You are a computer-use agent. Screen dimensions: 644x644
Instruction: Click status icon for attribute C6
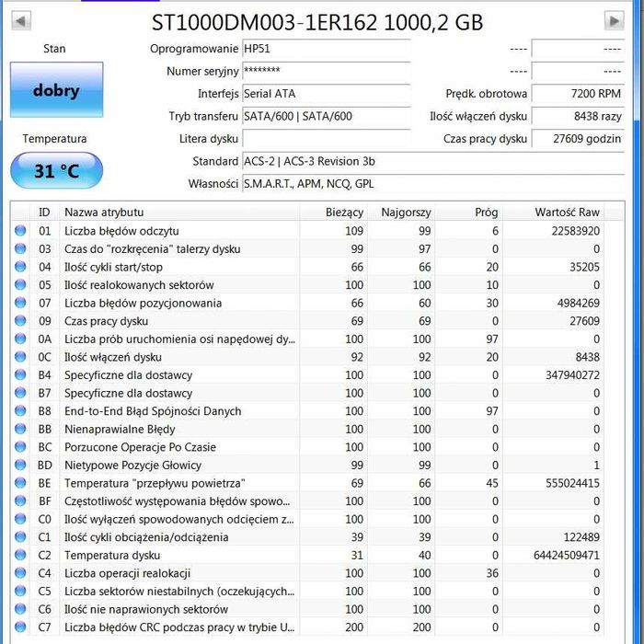pos(20,609)
